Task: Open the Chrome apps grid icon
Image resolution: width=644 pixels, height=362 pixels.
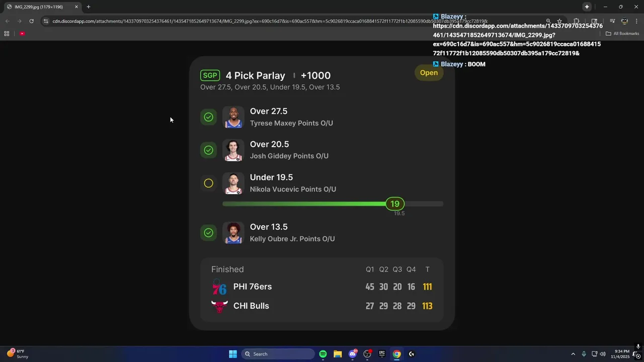Action: click(7, 34)
